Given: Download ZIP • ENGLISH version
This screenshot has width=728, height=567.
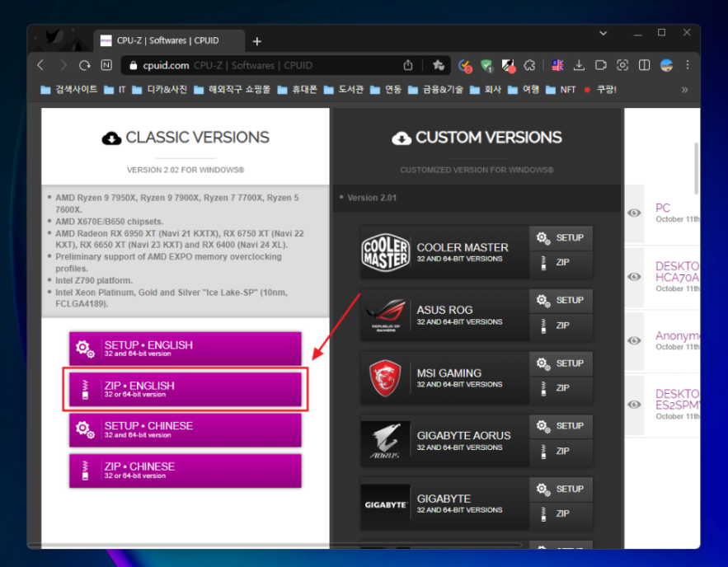Looking at the screenshot, I should point(186,389).
